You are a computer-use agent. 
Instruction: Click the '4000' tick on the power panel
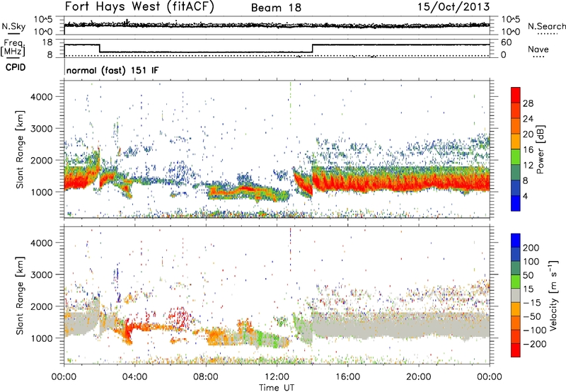pyautogui.click(x=42, y=97)
